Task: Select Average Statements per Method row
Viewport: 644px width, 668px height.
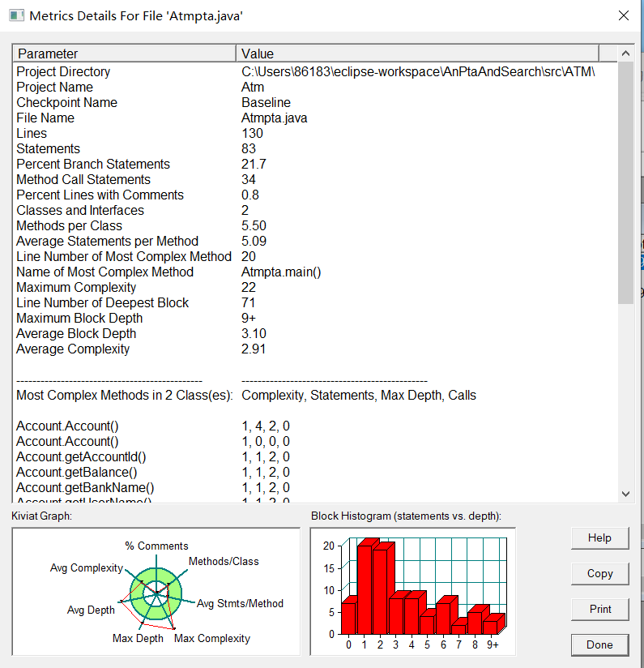Action: point(315,241)
